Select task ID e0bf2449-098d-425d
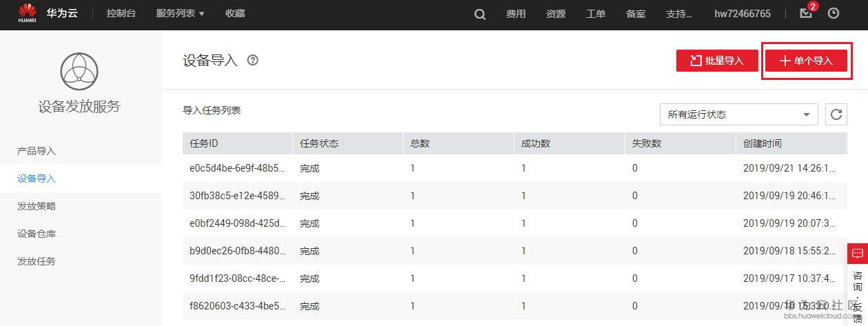Viewport: 868px width, 326px height. [237, 223]
